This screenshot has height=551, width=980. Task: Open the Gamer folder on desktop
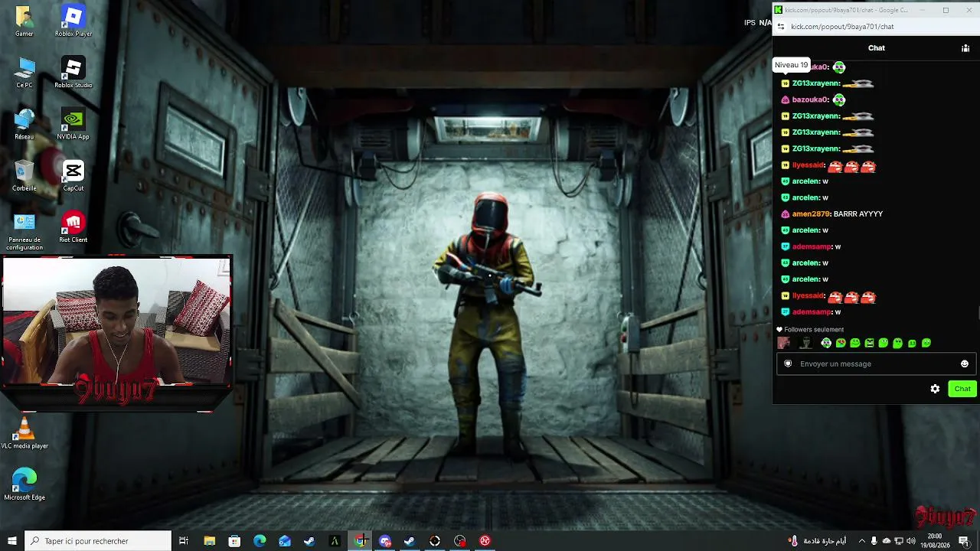tap(24, 21)
